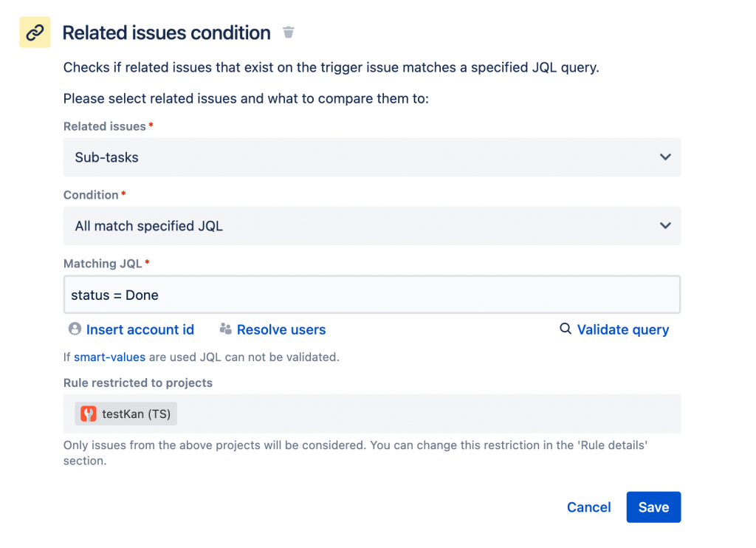Click the 'Related issues condition' heading
Viewport: 756px width, 548px height.
pyautogui.click(x=166, y=33)
